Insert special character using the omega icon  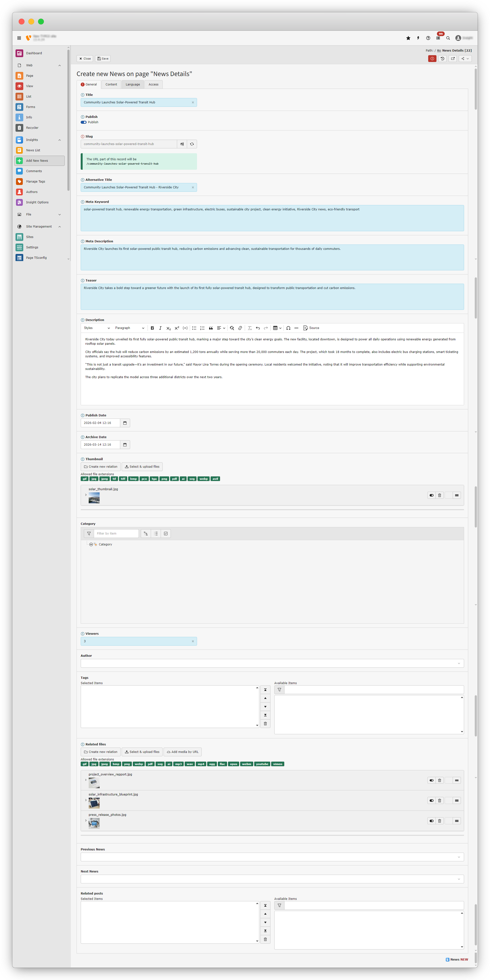(x=288, y=328)
